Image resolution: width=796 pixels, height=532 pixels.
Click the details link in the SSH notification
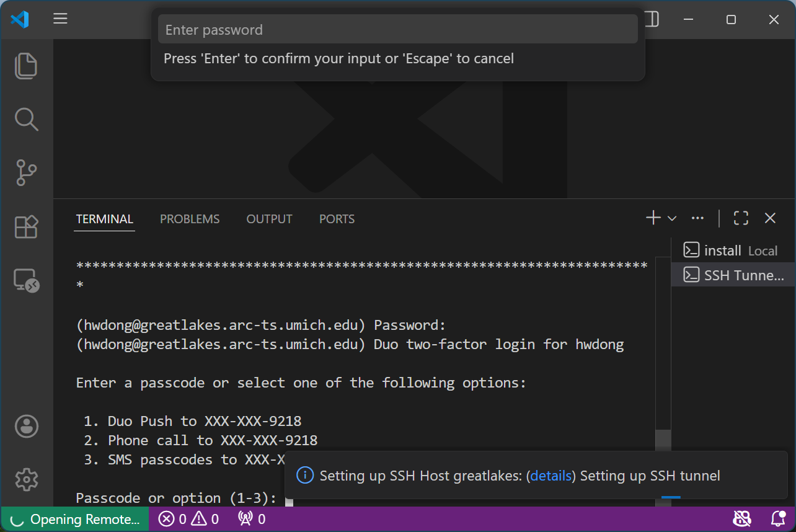click(551, 476)
